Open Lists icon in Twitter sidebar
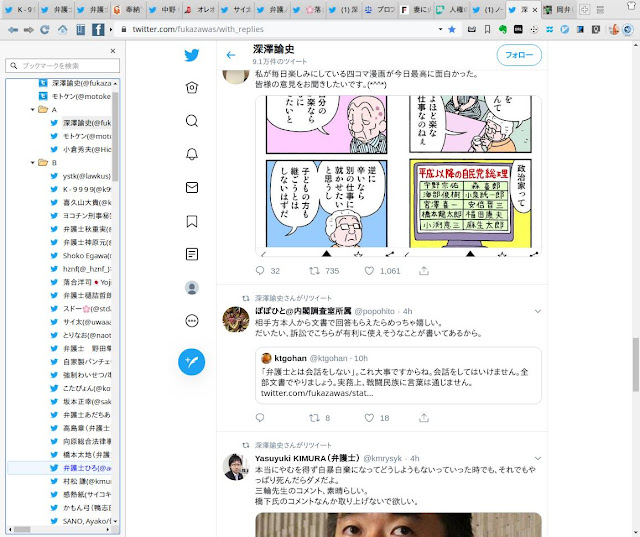This screenshot has height=537, width=640. coord(191,254)
